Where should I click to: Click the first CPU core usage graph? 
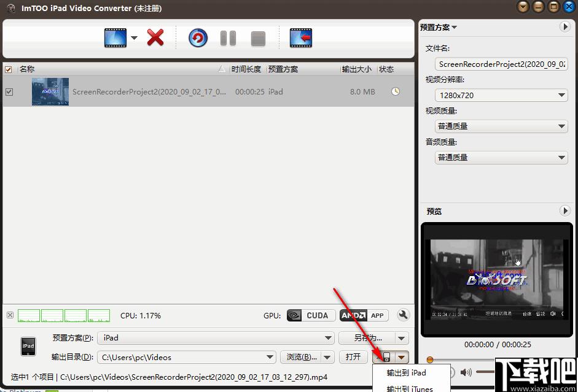tap(29, 315)
